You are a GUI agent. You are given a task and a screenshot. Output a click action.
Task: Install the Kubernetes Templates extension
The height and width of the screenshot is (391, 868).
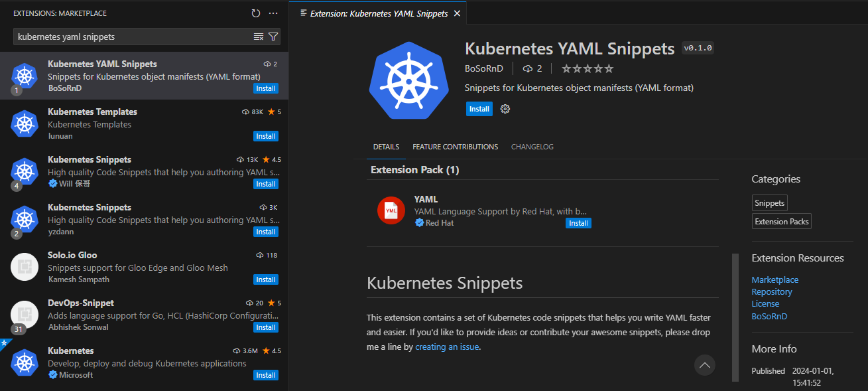coord(265,136)
